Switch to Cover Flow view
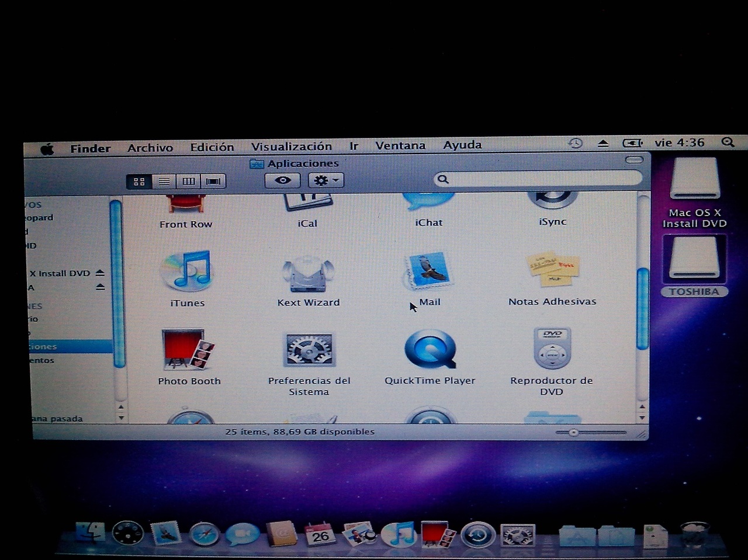The width and height of the screenshot is (748, 560). point(213,182)
